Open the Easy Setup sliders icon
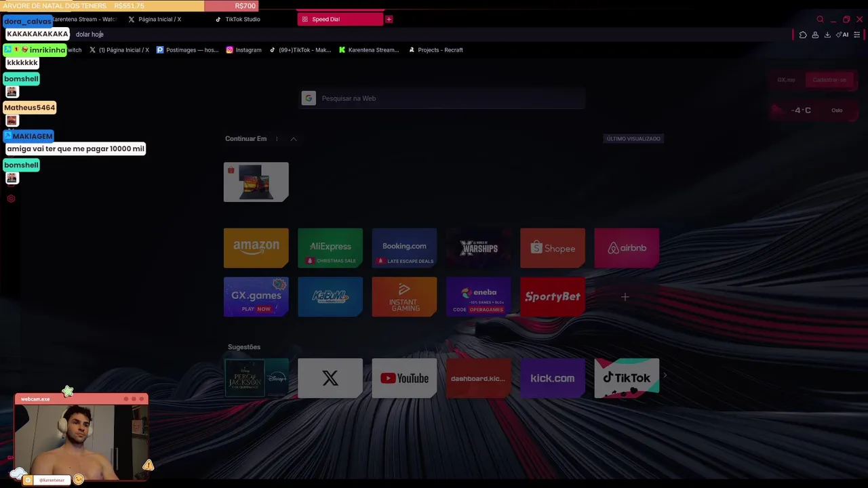868x488 pixels. point(857,35)
